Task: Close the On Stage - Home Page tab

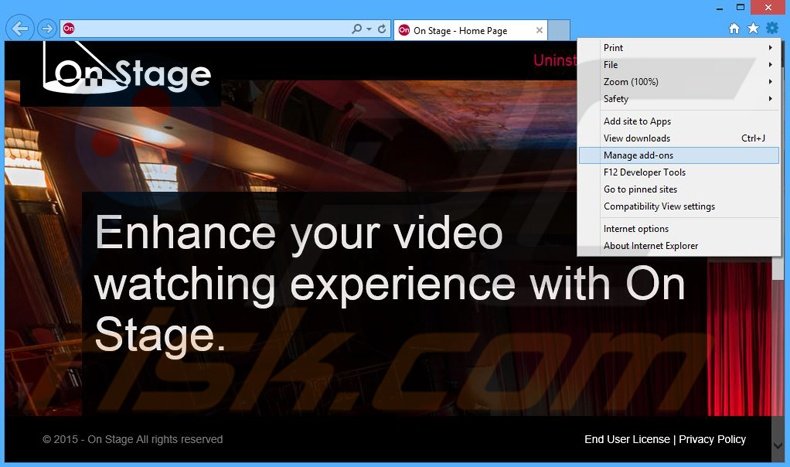Action: [539, 30]
